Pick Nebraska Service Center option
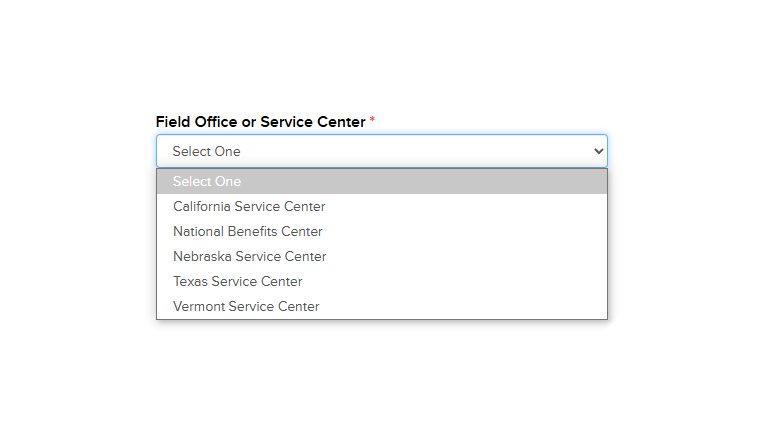 tap(382, 256)
